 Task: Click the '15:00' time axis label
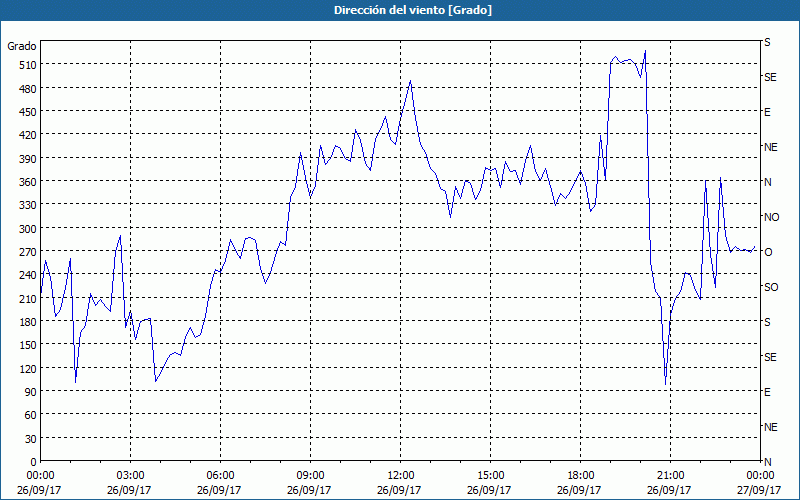pyautogui.click(x=490, y=476)
